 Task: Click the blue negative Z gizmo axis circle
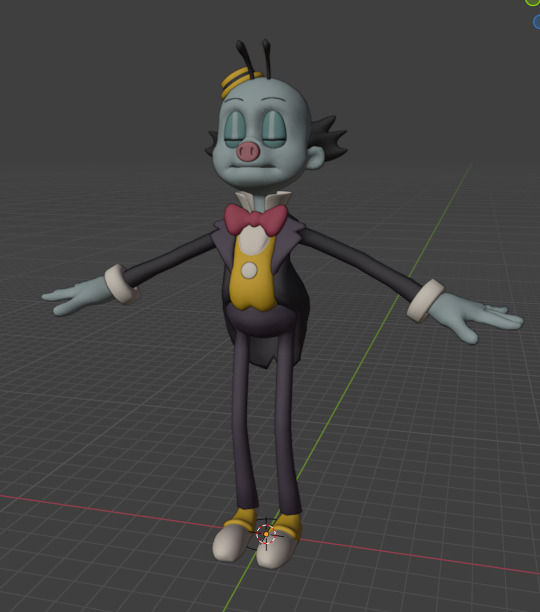click(x=537, y=22)
